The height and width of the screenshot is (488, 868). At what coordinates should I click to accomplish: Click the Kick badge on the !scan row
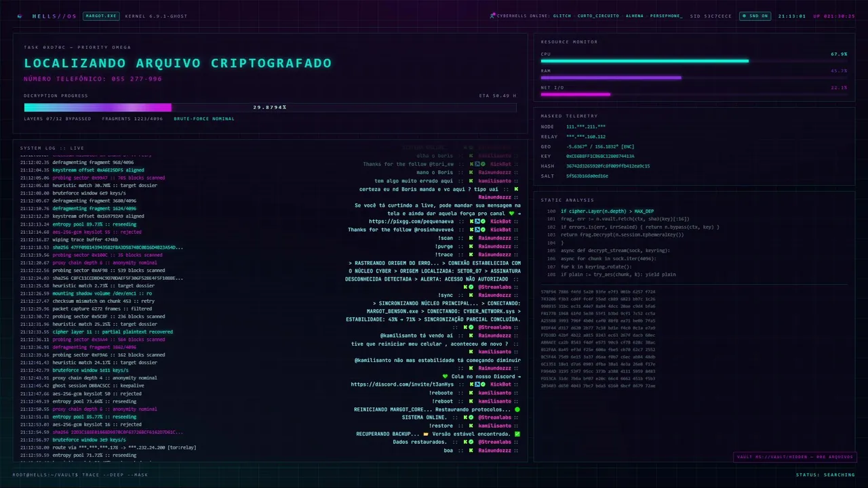click(x=471, y=238)
